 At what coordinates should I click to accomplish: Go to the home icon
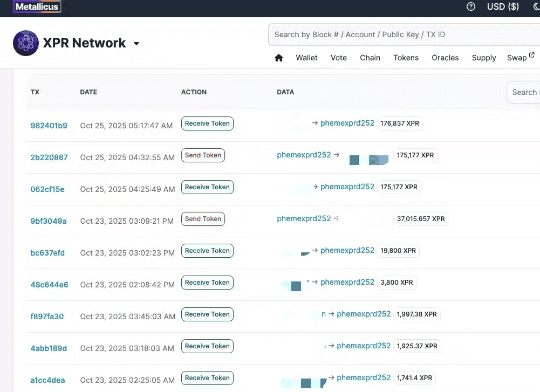[279, 58]
